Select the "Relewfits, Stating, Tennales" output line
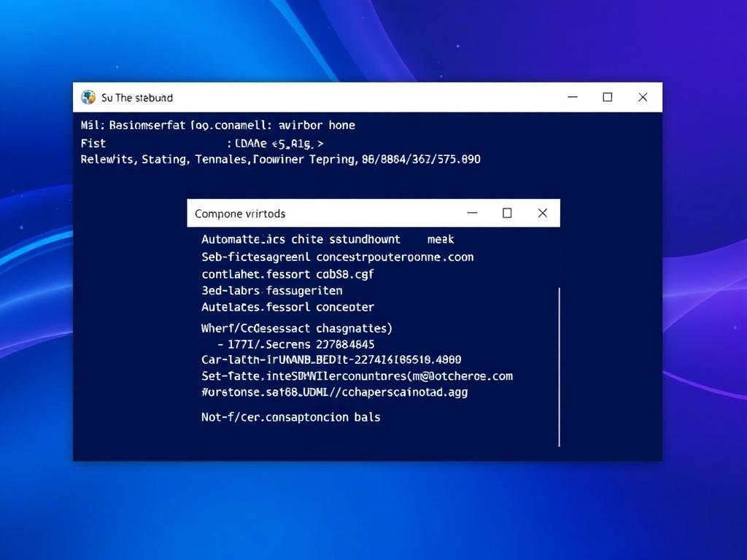 [x=280, y=159]
